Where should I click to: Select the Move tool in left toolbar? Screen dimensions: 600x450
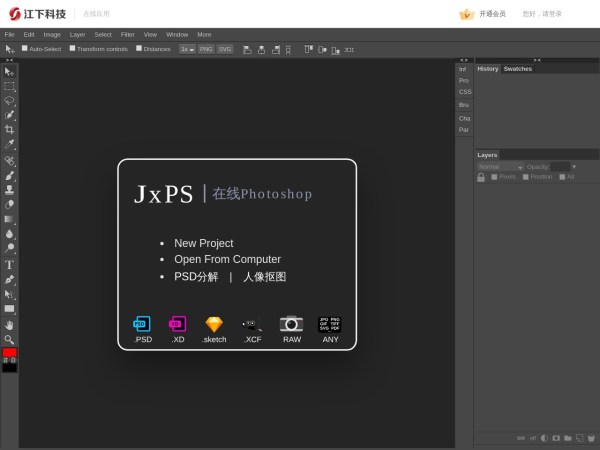pyautogui.click(x=9, y=72)
